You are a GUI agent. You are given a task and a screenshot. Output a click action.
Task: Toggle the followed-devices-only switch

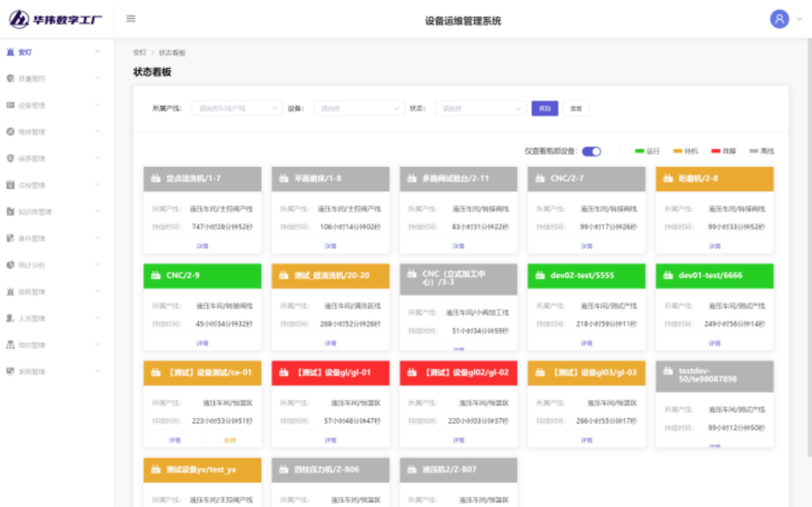click(x=591, y=151)
